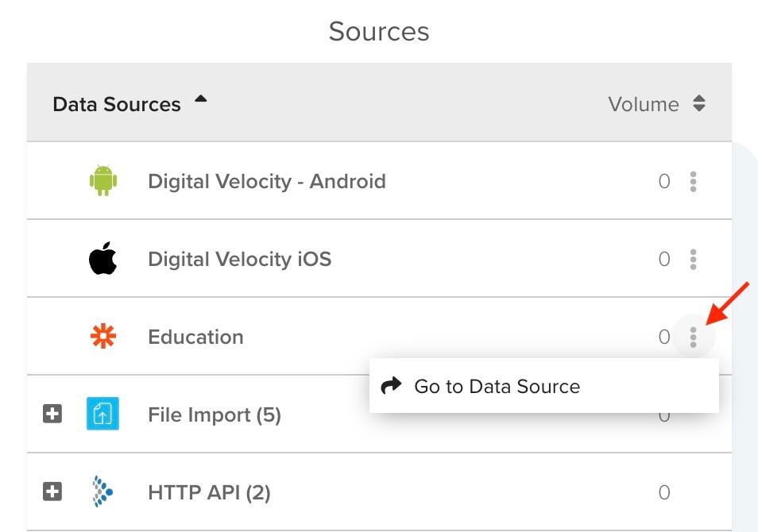Viewport: 758px width, 532px height.
Task: Click the arrow icon beside Go to Data Source
Action: [392, 387]
